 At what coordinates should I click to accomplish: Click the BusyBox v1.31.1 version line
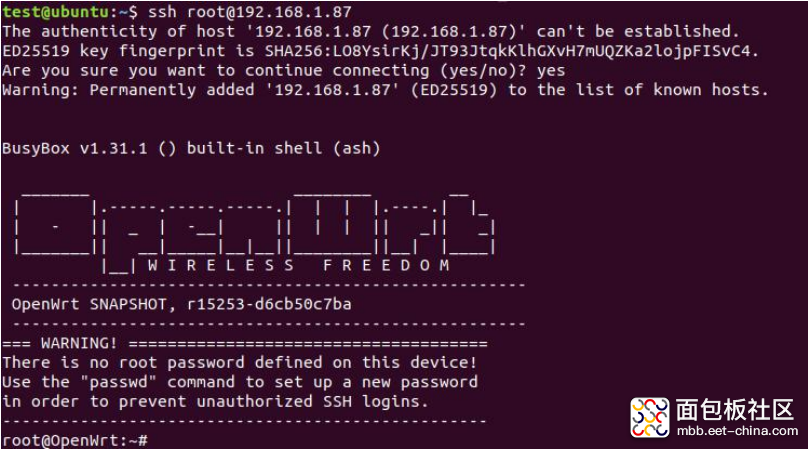coord(191,148)
